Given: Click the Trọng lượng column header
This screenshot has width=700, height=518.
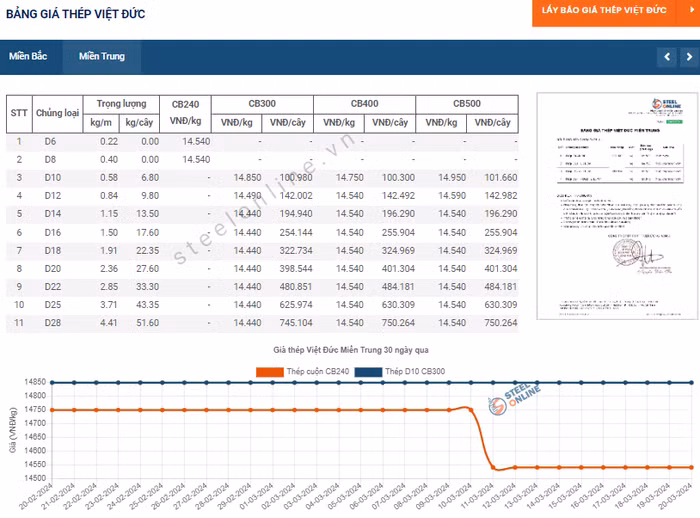Looking at the screenshot, I should [x=121, y=104].
